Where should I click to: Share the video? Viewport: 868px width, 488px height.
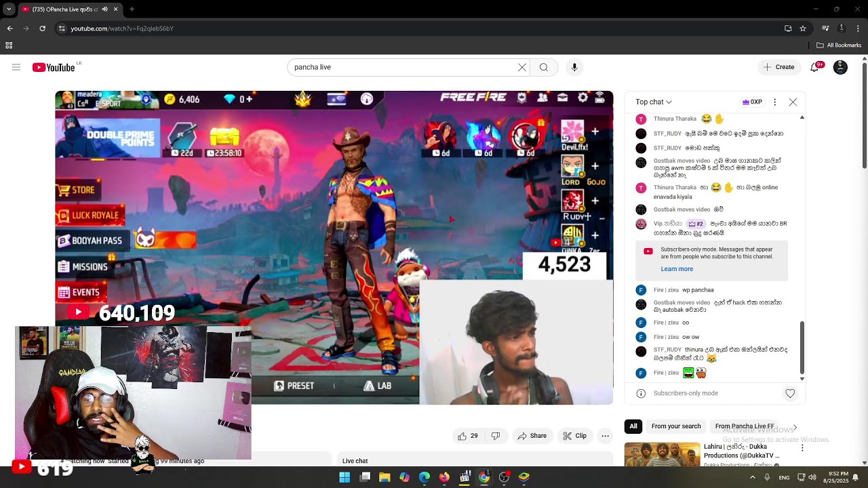pyautogui.click(x=532, y=436)
